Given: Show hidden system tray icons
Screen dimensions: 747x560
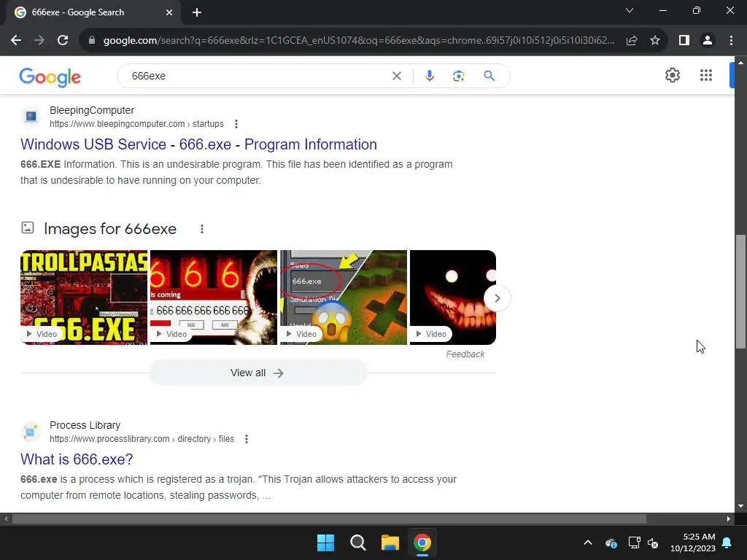Looking at the screenshot, I should tap(588, 542).
